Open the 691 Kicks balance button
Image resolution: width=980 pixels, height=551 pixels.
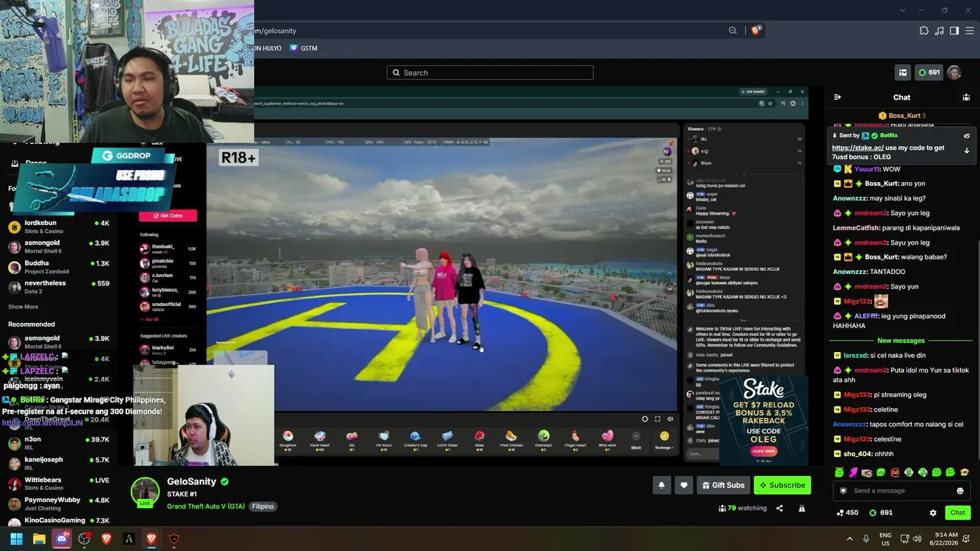point(929,73)
